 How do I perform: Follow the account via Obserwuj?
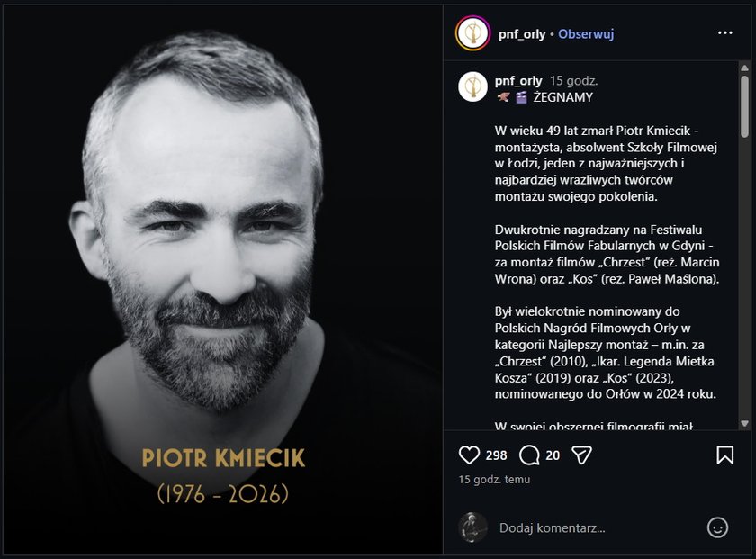586,33
